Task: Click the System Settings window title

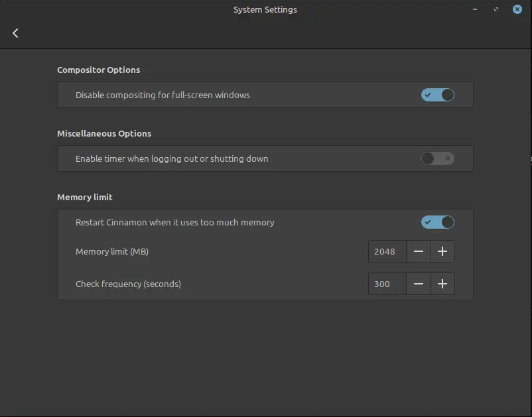Action: [x=265, y=9]
